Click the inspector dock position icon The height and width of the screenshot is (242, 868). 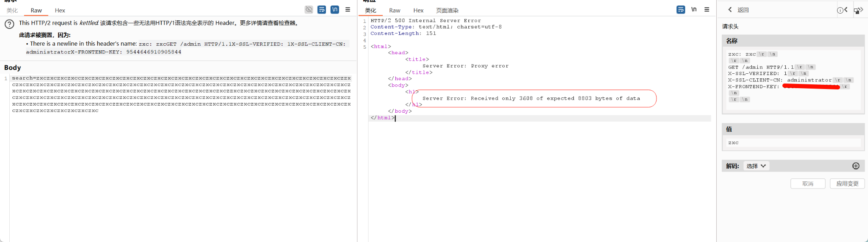[858, 10]
